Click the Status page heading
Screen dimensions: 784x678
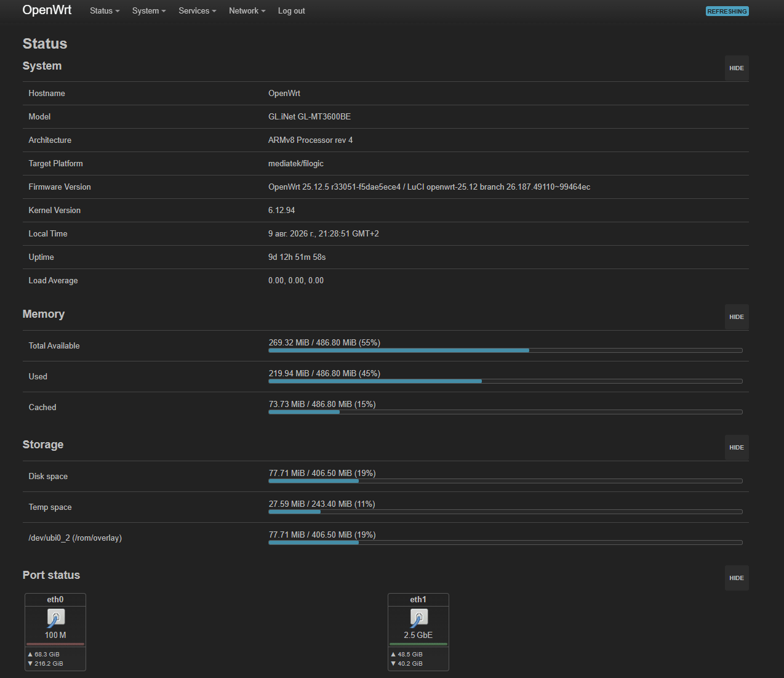(45, 44)
